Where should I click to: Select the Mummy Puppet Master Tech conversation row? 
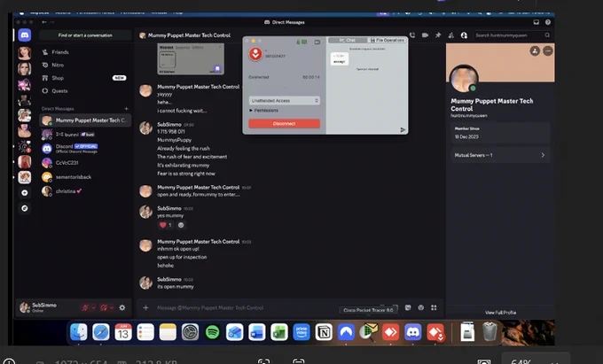pos(85,120)
